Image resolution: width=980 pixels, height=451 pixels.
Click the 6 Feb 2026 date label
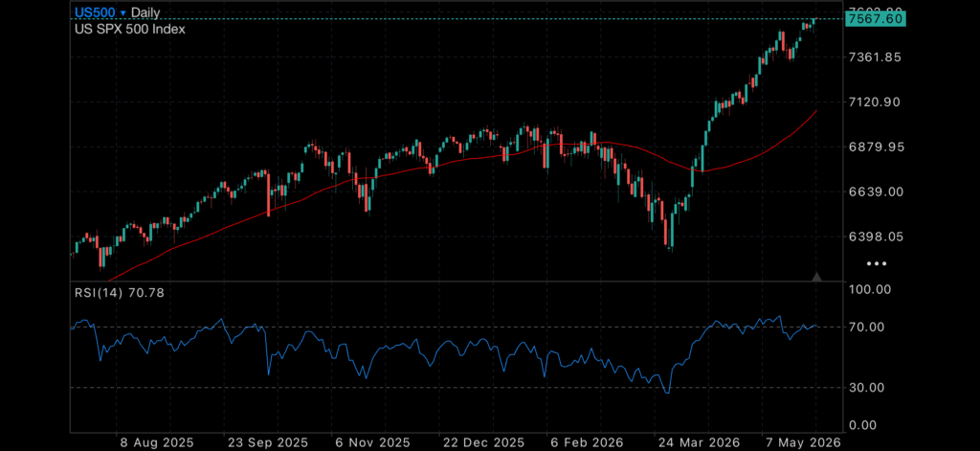588,443
